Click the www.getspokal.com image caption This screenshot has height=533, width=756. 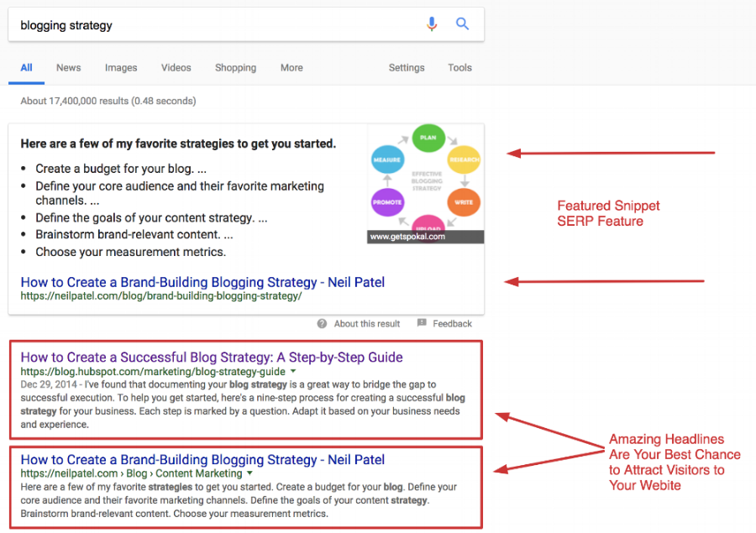[x=407, y=237]
